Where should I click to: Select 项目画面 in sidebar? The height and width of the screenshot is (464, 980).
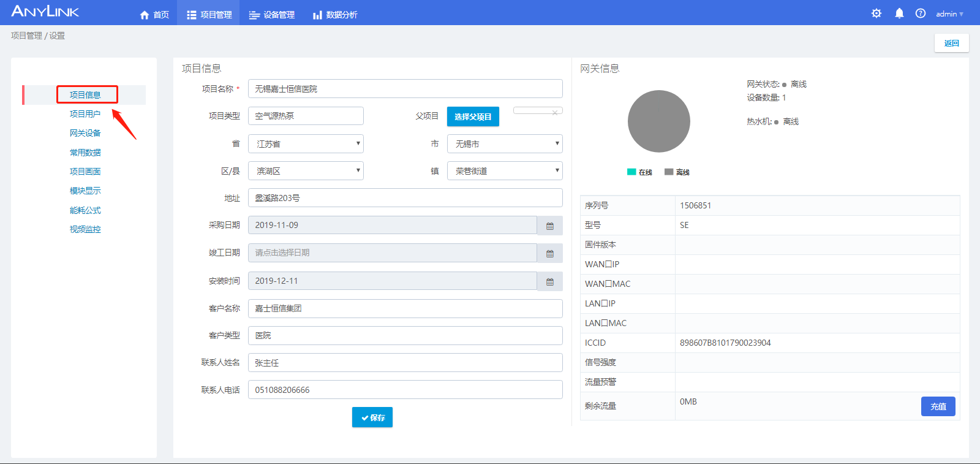tap(85, 172)
